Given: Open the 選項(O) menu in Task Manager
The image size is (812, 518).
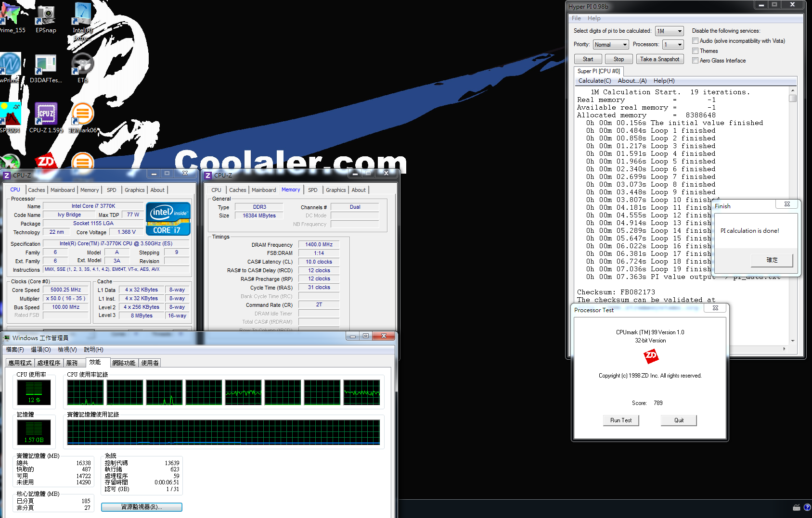Looking at the screenshot, I should tap(41, 350).
